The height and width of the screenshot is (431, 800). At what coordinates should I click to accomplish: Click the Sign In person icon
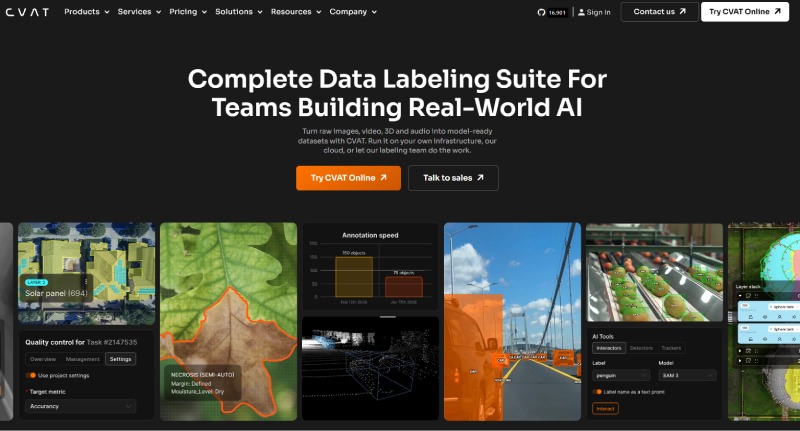click(x=581, y=12)
